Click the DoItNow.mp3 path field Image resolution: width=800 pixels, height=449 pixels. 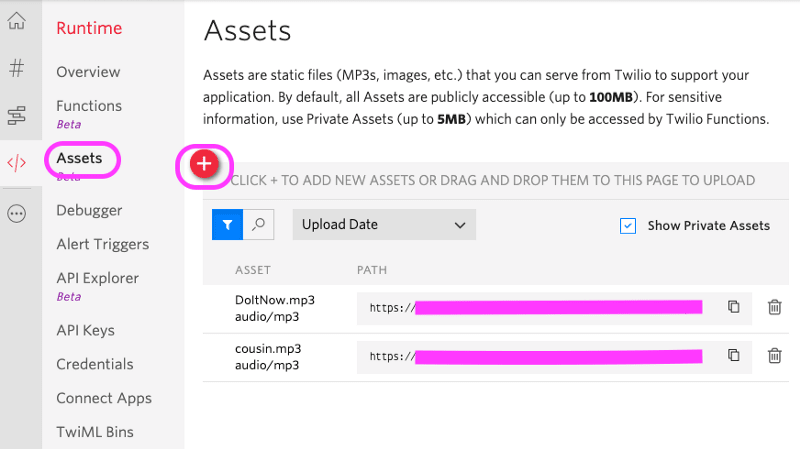pos(554,308)
